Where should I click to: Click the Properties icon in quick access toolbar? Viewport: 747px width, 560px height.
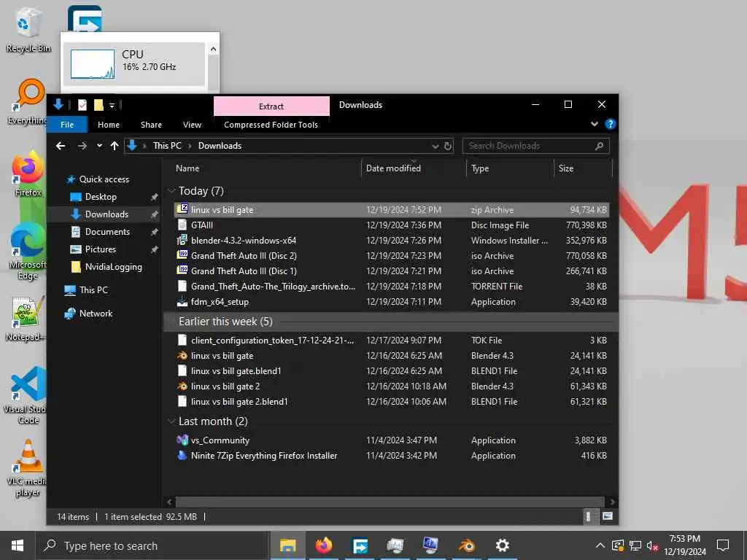click(82, 105)
